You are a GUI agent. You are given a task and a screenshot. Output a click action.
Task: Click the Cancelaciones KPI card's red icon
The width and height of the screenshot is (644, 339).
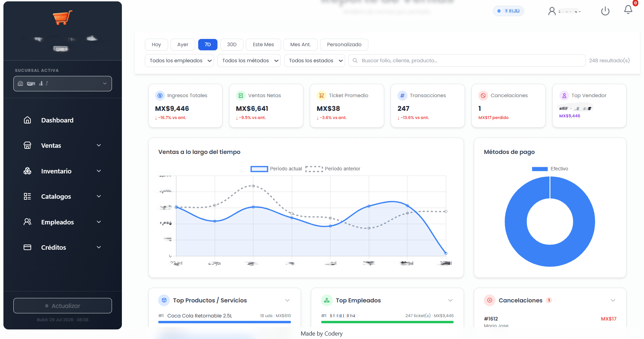click(x=483, y=95)
